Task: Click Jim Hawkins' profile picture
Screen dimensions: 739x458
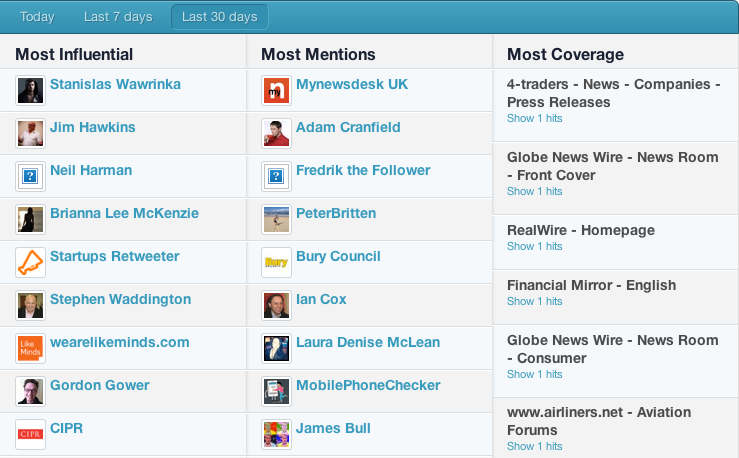Action: pos(30,133)
